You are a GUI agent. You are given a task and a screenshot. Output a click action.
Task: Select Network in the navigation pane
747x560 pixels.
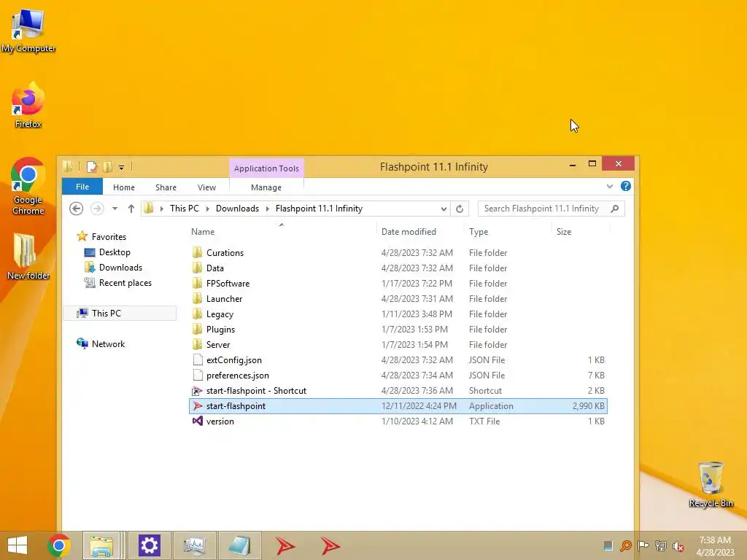coord(108,344)
